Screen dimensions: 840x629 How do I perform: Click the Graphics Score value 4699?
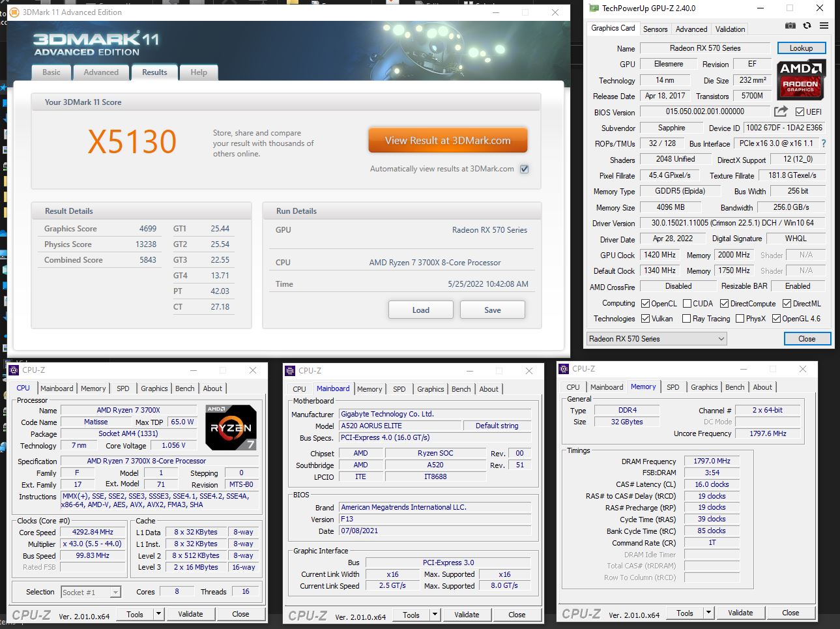pos(148,229)
